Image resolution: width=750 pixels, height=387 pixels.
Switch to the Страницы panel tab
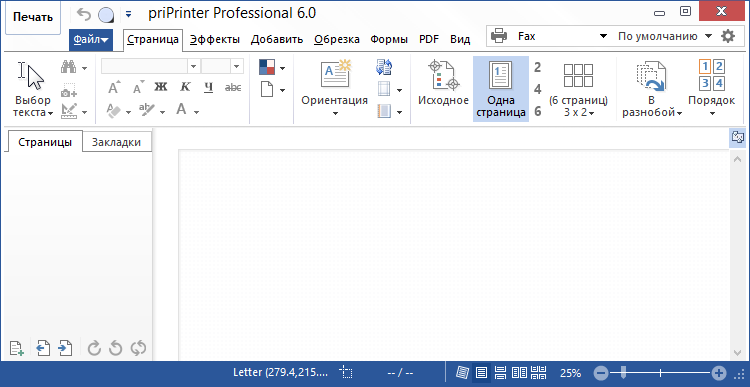tap(45, 142)
